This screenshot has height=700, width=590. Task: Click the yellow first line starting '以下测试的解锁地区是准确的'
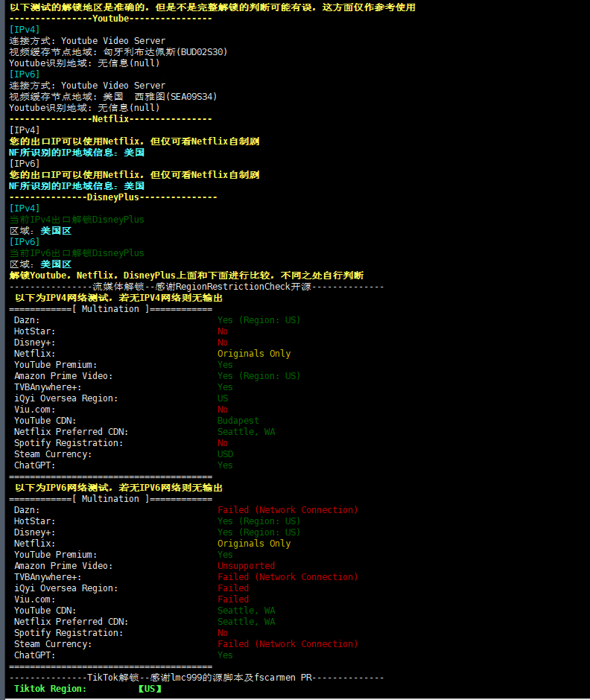click(x=212, y=7)
